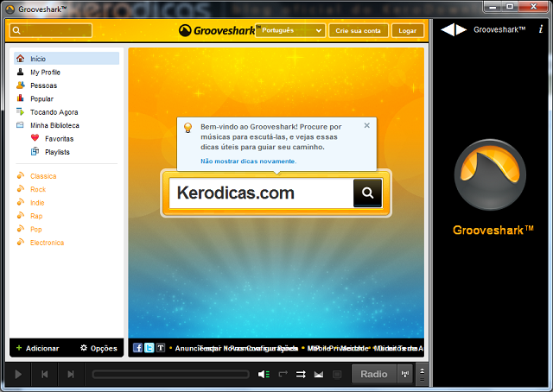Click the lightbulb tip icon

coord(188,128)
